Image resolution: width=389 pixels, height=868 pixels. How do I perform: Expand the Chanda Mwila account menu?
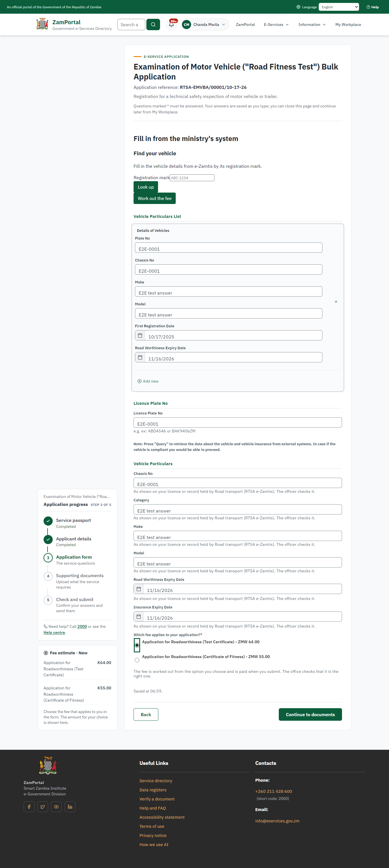(205, 24)
